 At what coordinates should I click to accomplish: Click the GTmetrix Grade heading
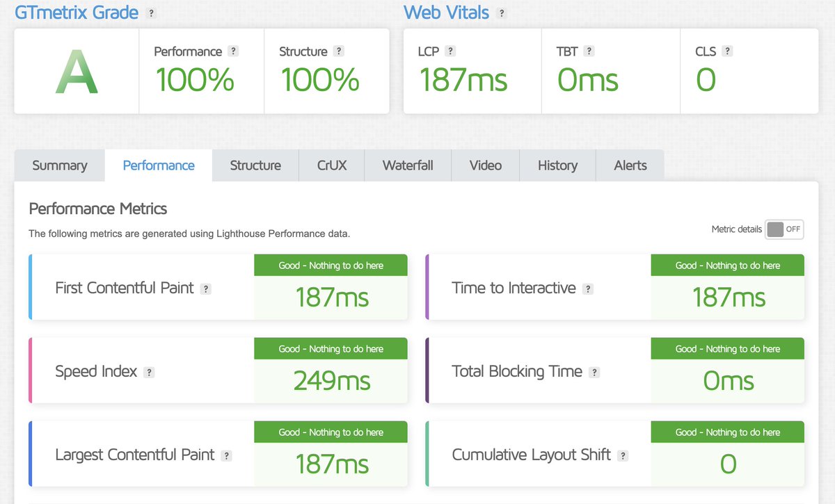[77, 12]
